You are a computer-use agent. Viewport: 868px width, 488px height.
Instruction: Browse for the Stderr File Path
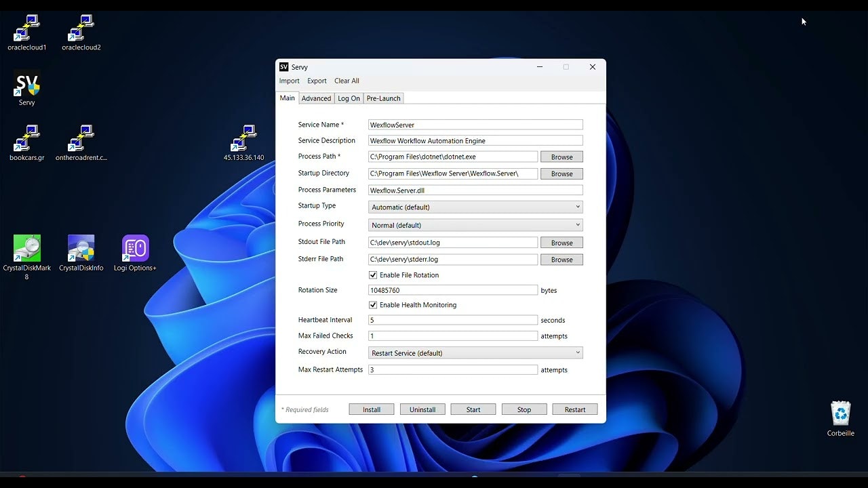click(561, 260)
